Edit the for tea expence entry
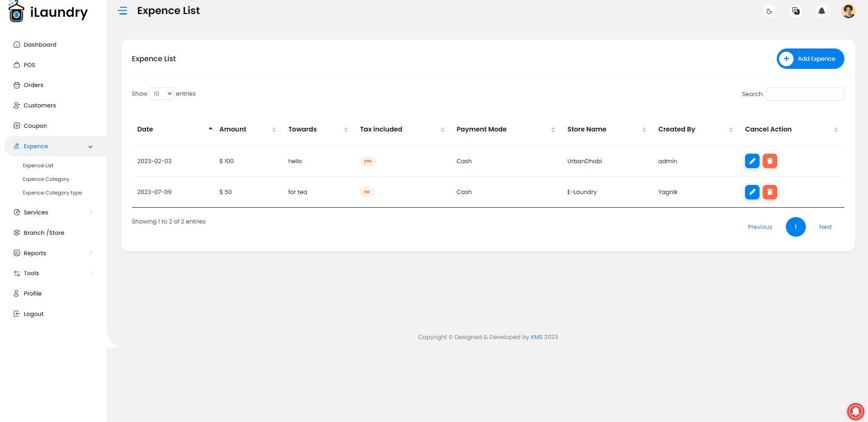The height and width of the screenshot is (422, 868). click(x=752, y=192)
